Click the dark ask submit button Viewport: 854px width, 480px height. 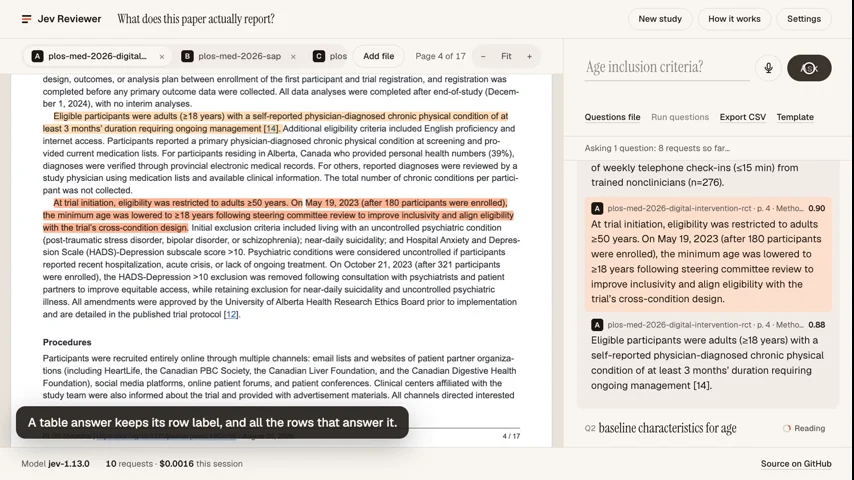point(809,68)
